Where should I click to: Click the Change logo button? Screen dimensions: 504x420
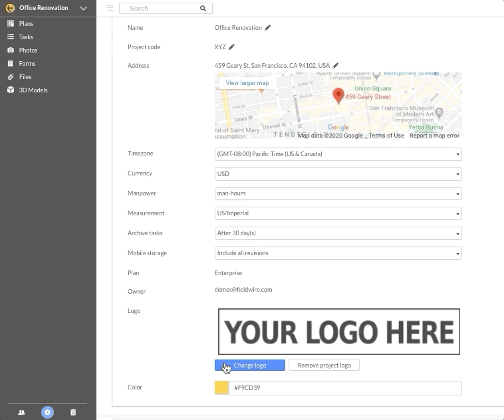pyautogui.click(x=250, y=366)
